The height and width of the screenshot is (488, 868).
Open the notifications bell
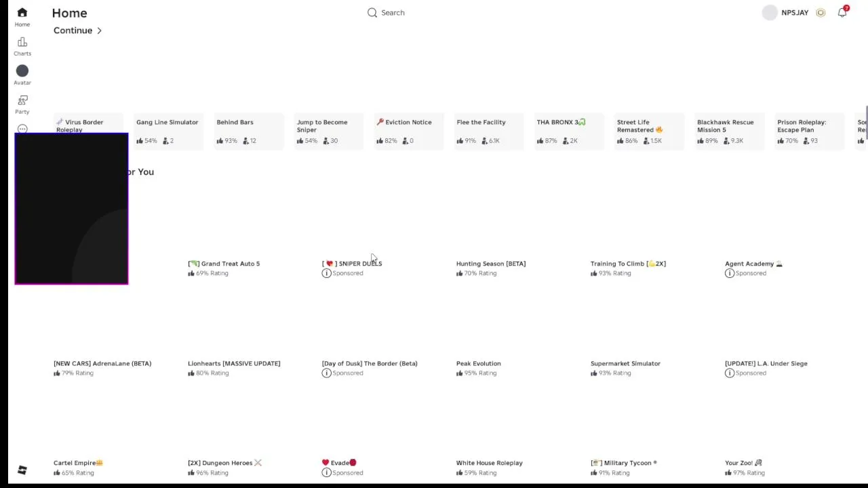click(x=842, y=12)
